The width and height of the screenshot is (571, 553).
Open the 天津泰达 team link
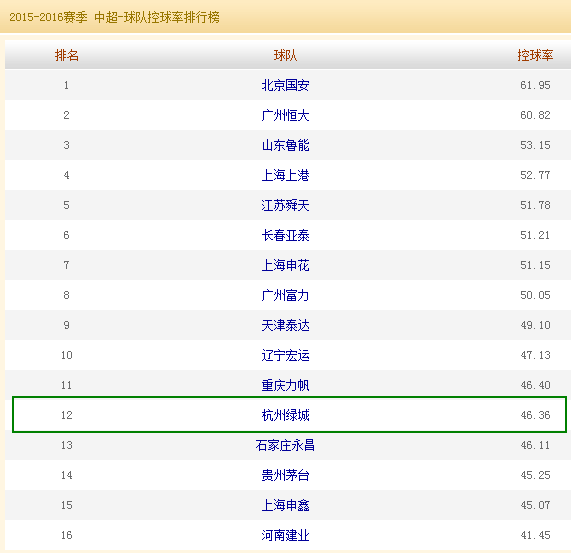[x=285, y=325]
